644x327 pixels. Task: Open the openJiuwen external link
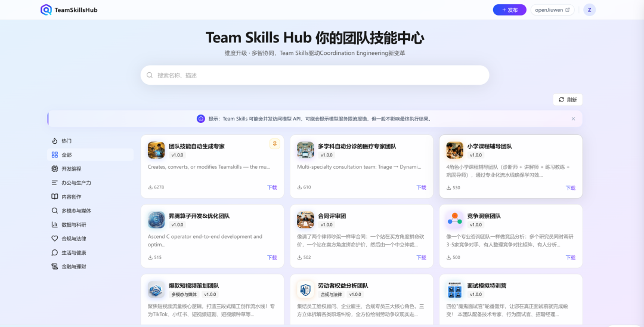(x=552, y=10)
